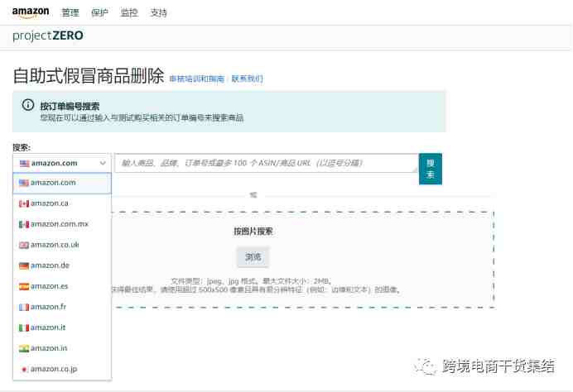Open the 管理 menu
This screenshot has width=573, height=392.
click(70, 12)
